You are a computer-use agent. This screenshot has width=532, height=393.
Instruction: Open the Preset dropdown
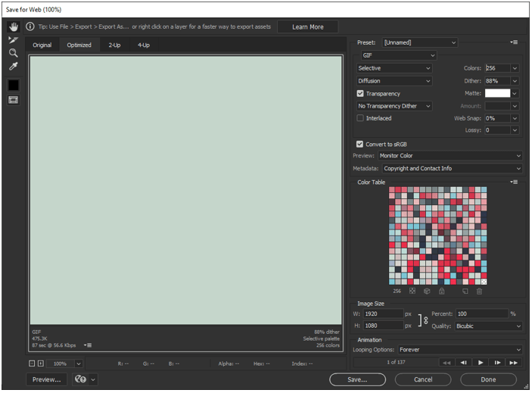(420, 42)
